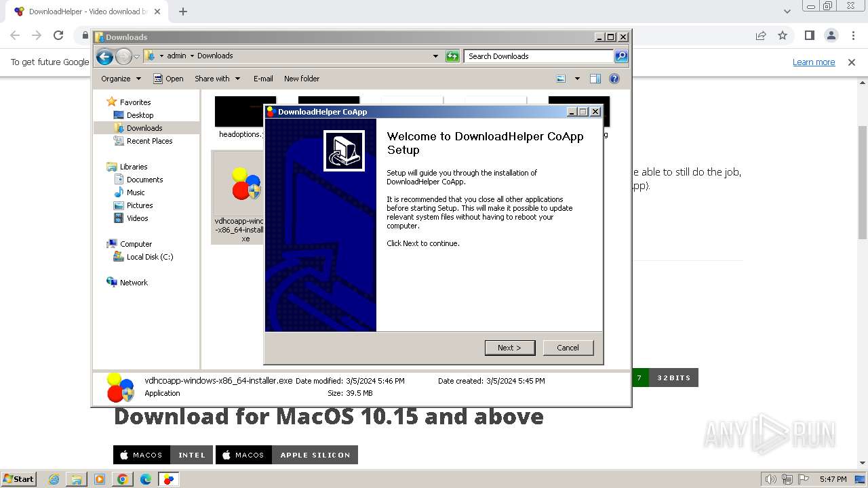Open Recent Places in navigation pane

(x=149, y=141)
